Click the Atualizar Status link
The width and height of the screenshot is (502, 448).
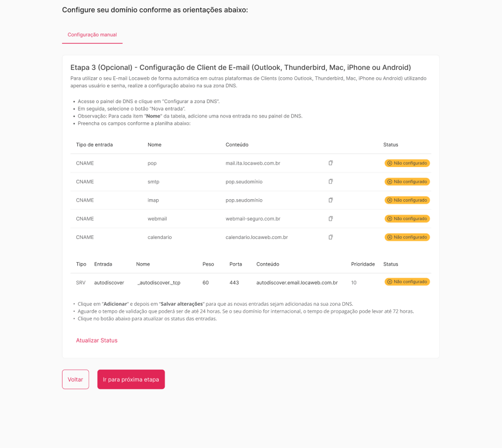pyautogui.click(x=97, y=340)
